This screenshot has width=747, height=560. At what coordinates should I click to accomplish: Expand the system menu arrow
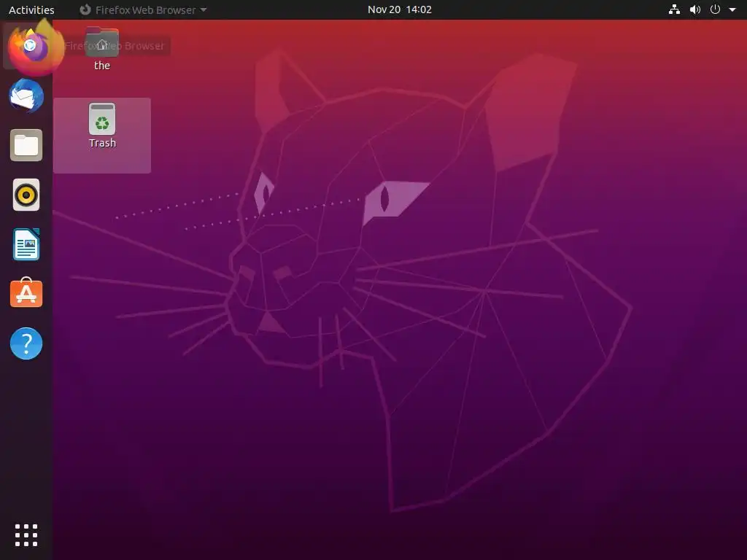coord(732,9)
